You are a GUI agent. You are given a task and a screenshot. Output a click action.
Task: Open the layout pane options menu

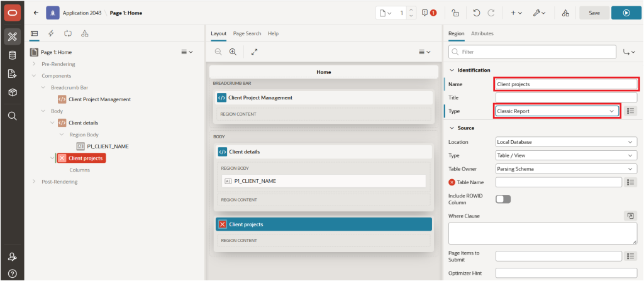tap(425, 52)
